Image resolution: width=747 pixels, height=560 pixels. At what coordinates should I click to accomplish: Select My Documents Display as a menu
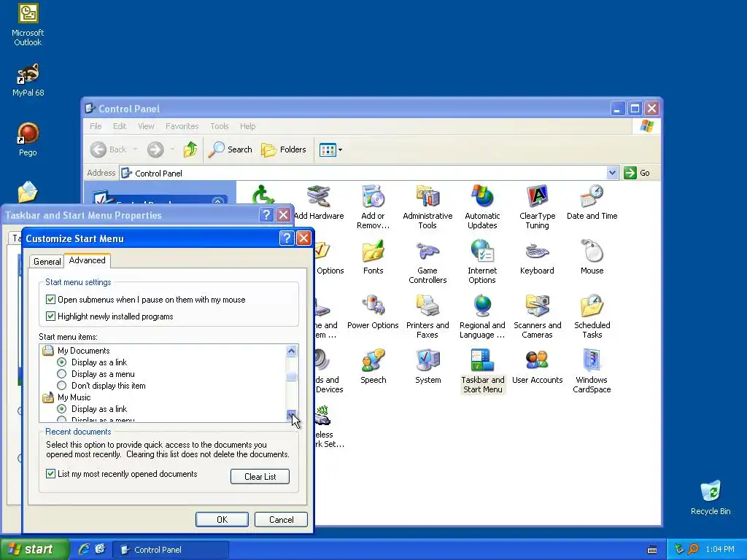click(61, 374)
